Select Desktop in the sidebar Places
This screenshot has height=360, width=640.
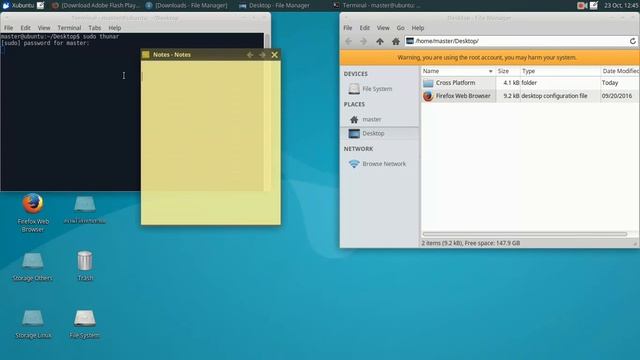(x=380, y=133)
